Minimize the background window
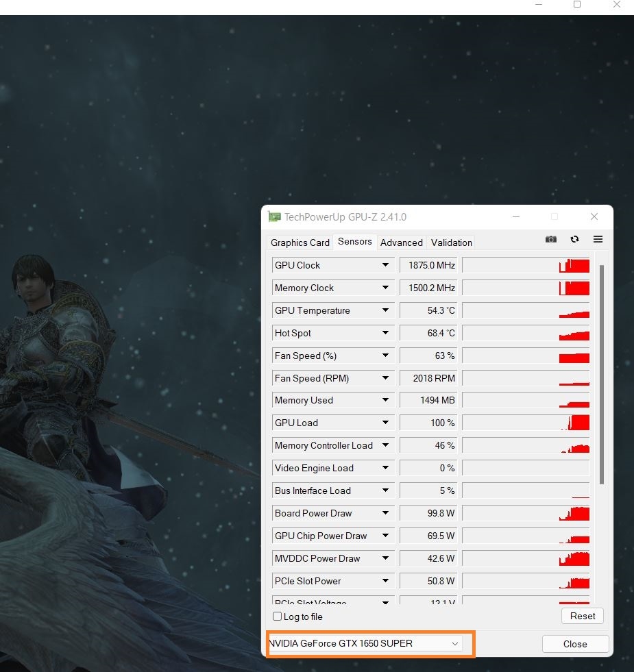This screenshot has width=634, height=672. [x=539, y=4]
